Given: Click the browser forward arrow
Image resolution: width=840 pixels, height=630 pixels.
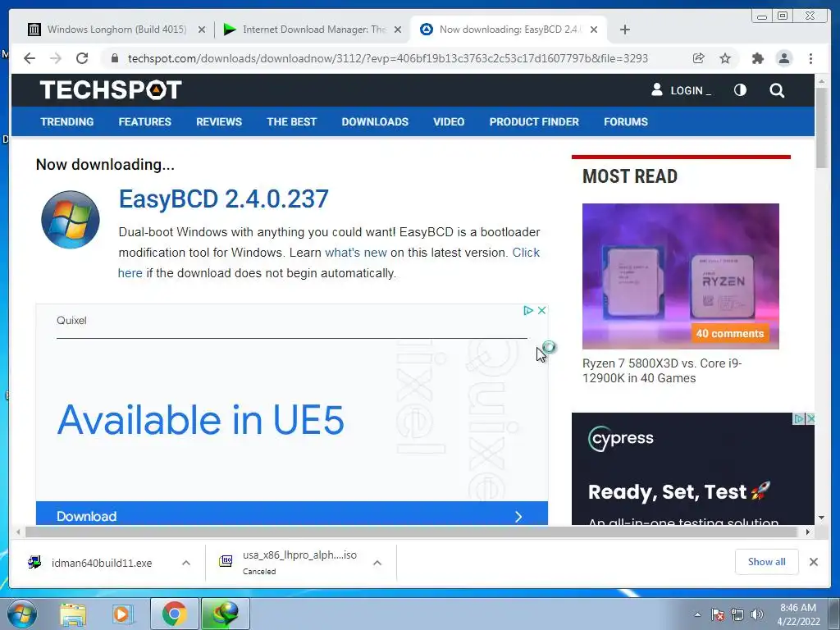Looking at the screenshot, I should 56,58.
